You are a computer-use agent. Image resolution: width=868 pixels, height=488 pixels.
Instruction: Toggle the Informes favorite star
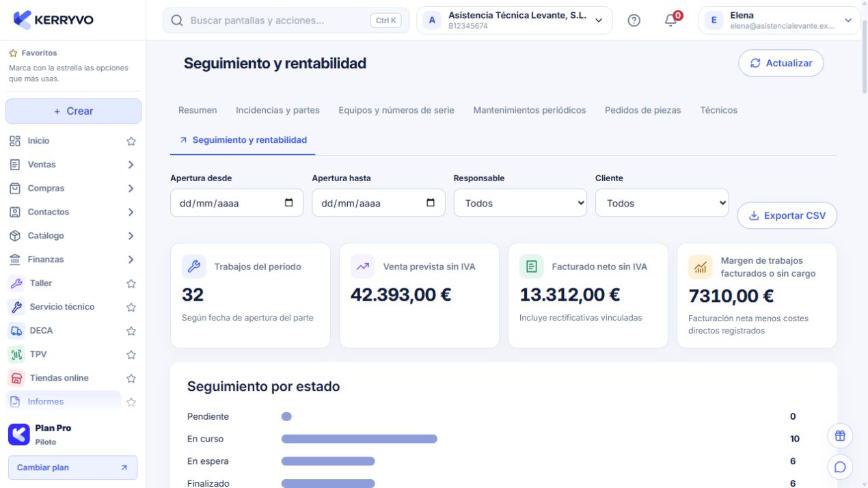(x=131, y=402)
